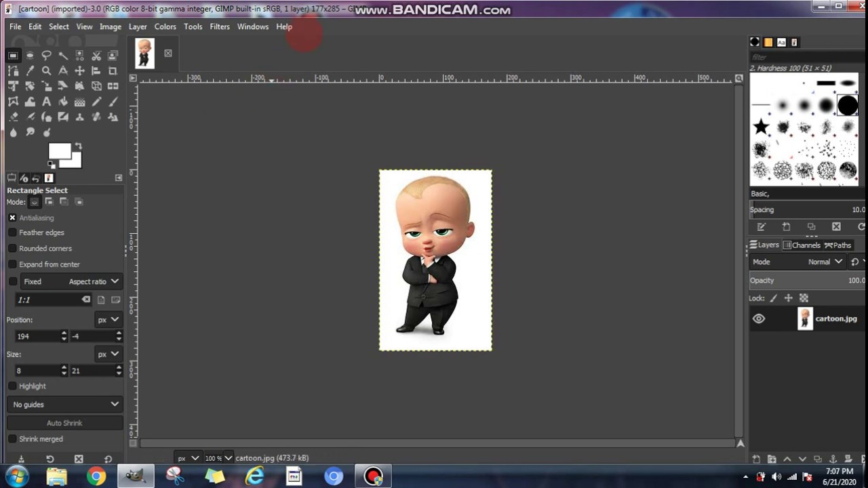Select the Rectangle Select tool

point(13,56)
